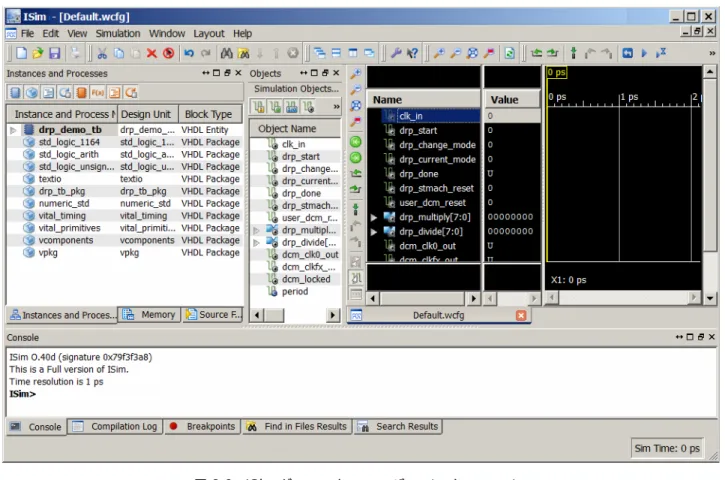Click the Open file folder icon

(x=38, y=53)
